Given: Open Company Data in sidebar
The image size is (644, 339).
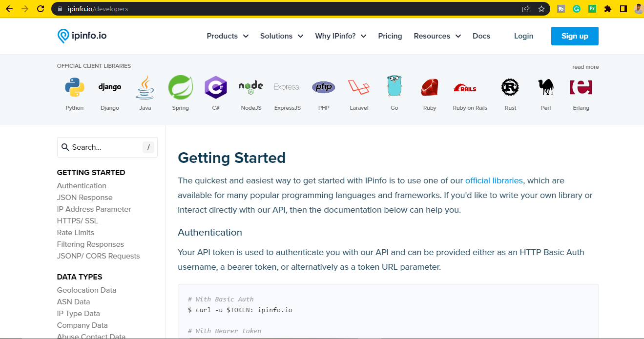Looking at the screenshot, I should (x=82, y=325).
